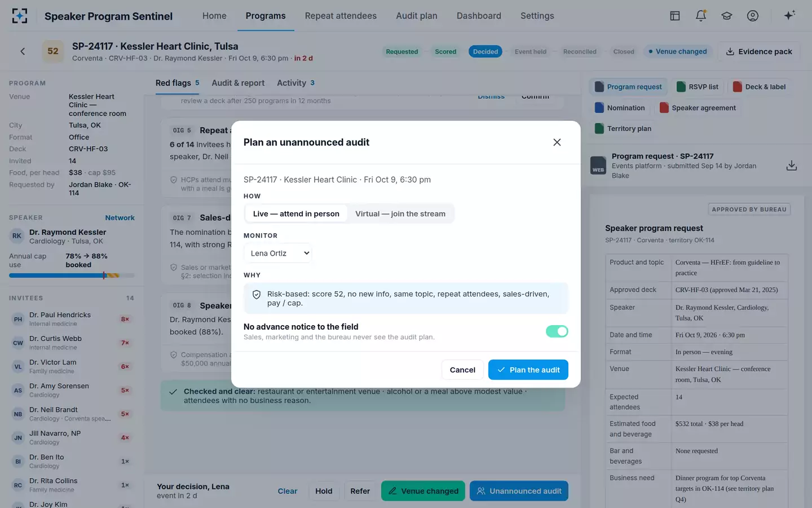Open the Nomination document chip
Image resolution: width=812 pixels, height=508 pixels.
(x=620, y=108)
